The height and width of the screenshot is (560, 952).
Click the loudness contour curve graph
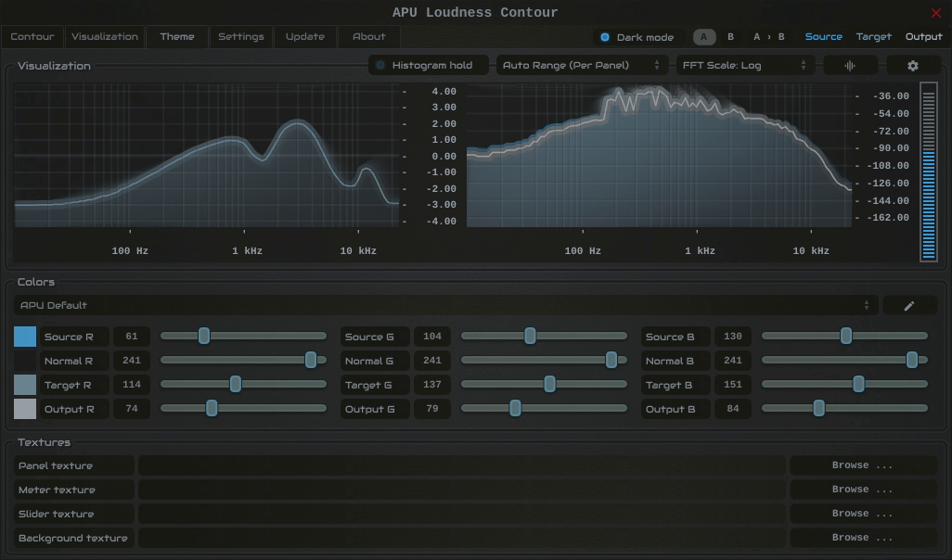206,156
